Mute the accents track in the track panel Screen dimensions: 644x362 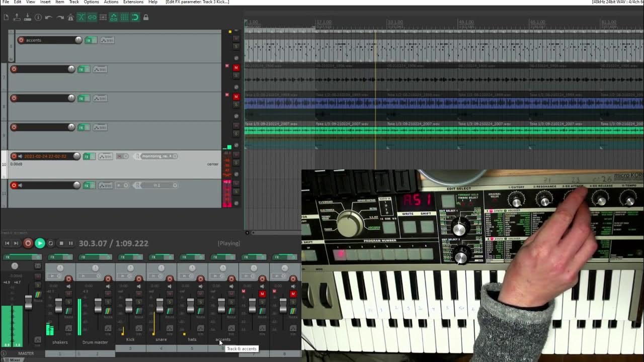[x=236, y=39]
